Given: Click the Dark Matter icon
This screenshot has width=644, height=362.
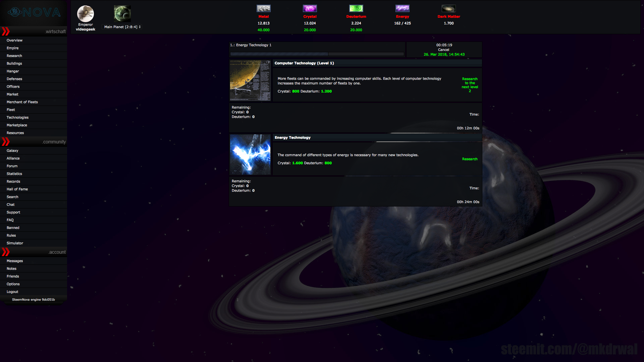Looking at the screenshot, I should coord(448,8).
